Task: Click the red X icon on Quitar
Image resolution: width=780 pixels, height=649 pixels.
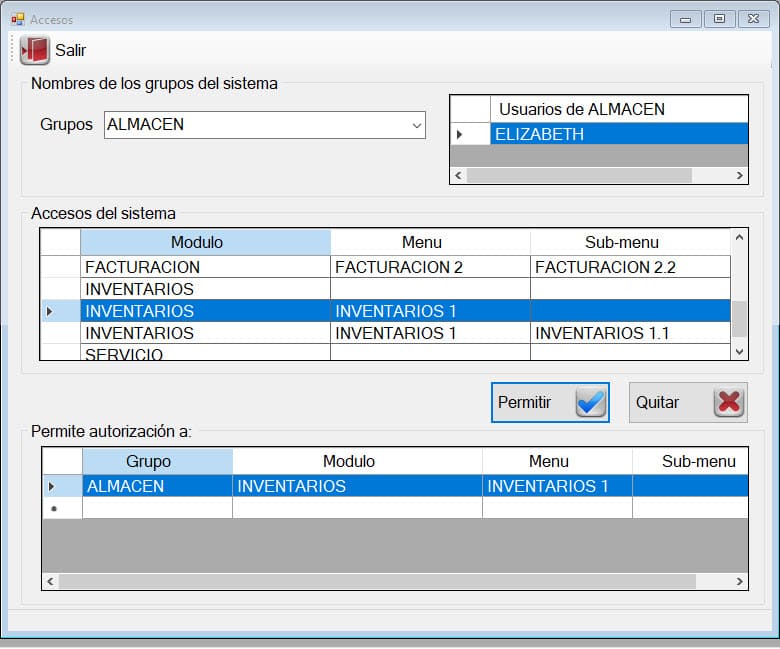Action: [x=729, y=402]
